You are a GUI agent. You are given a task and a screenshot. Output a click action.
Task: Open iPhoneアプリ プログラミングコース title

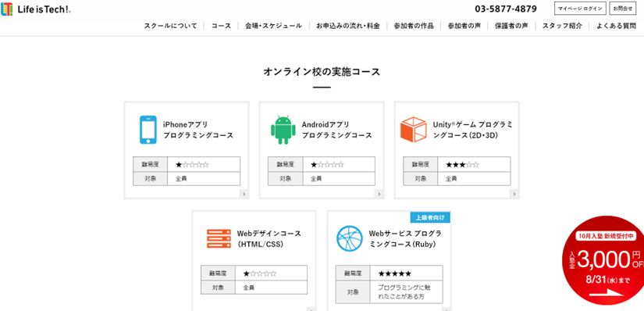198,130
